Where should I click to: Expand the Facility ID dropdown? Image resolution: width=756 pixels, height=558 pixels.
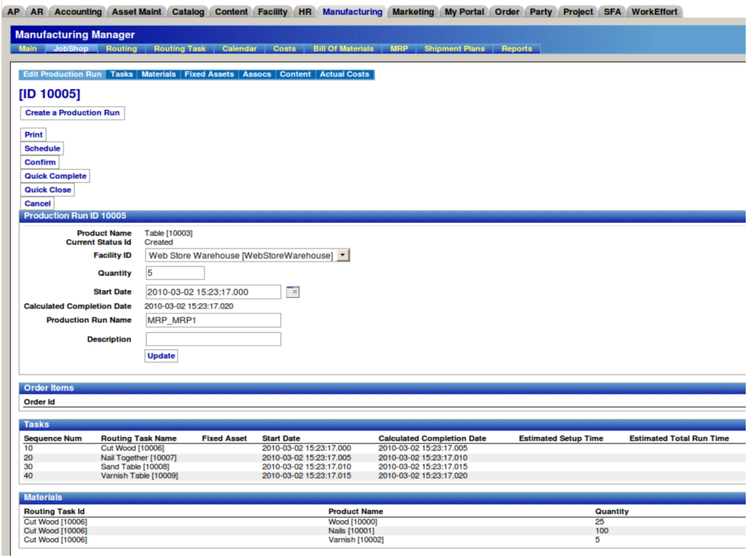pyautogui.click(x=343, y=255)
